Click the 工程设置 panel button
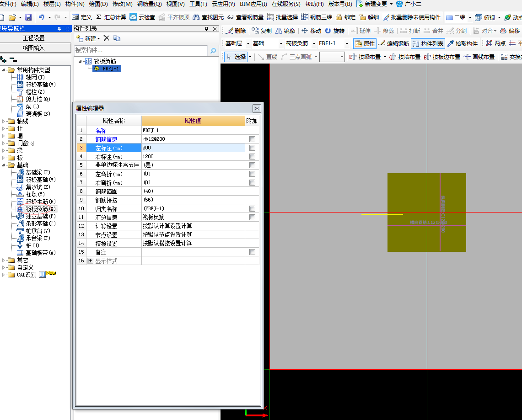 33,38
